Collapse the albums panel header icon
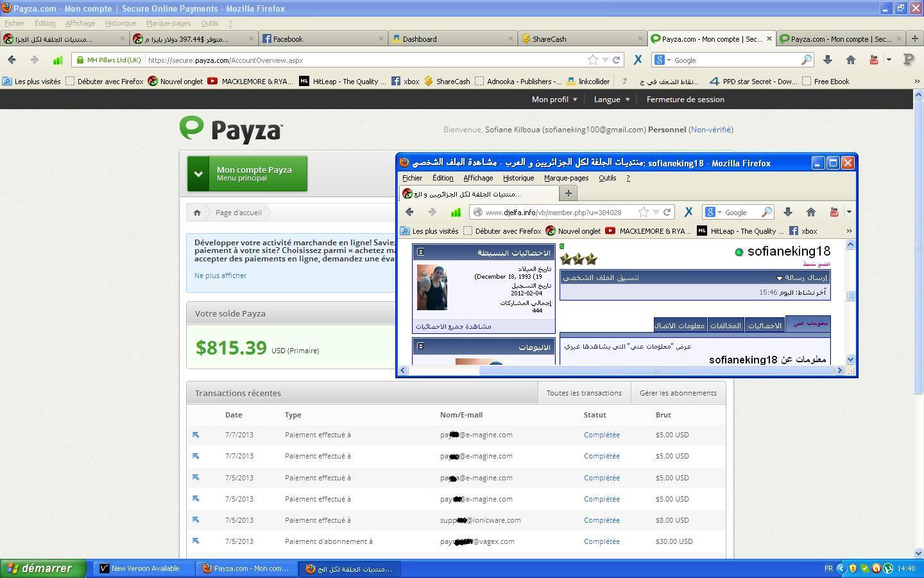The image size is (924, 578). tap(420, 346)
